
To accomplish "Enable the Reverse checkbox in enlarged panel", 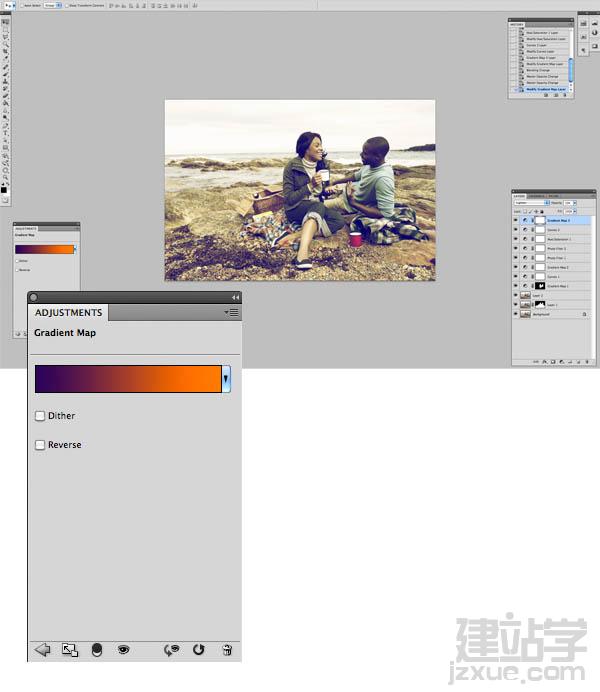I will click(40, 445).
